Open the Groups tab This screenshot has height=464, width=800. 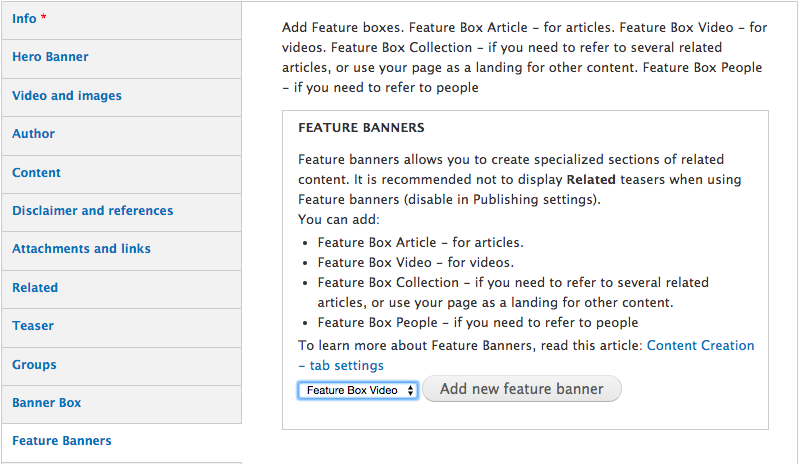coord(34,365)
